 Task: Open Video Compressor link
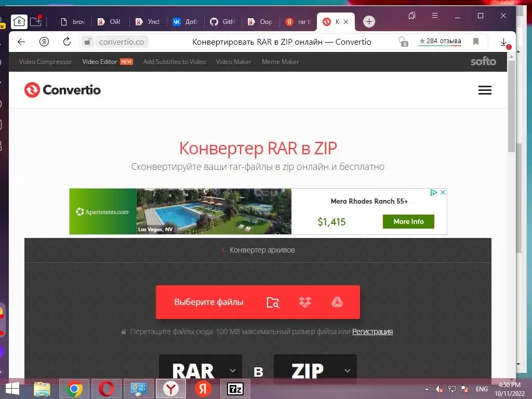click(46, 62)
